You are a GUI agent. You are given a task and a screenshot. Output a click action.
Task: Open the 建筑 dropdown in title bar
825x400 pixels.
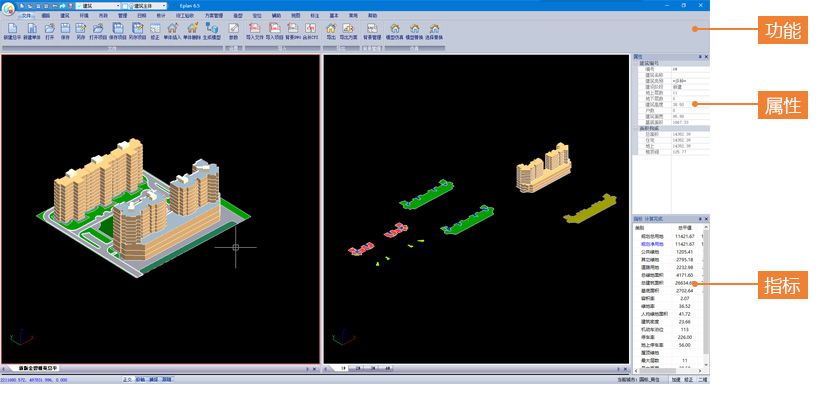(98, 6)
